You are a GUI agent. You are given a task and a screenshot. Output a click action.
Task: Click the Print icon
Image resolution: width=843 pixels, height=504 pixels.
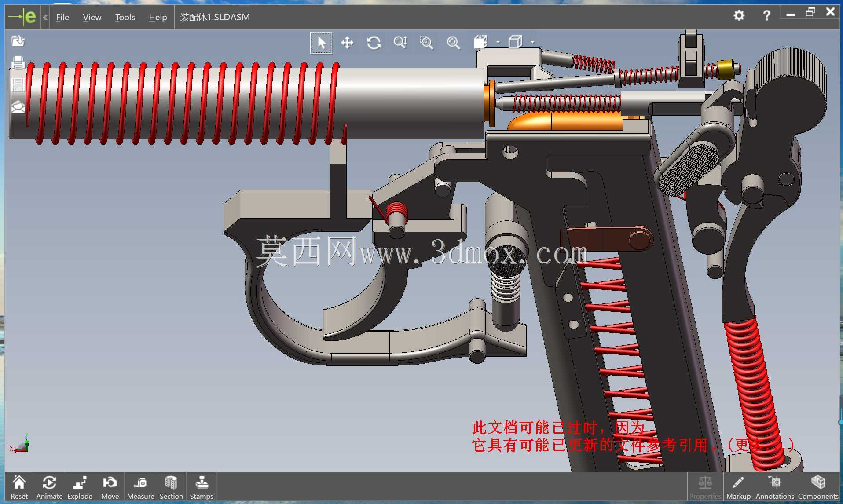pos(18,62)
